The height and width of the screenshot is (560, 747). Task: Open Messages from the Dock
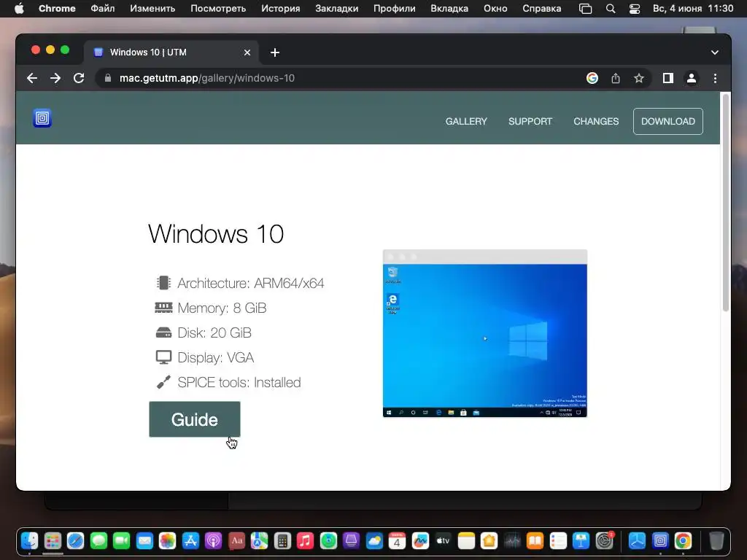click(98, 540)
